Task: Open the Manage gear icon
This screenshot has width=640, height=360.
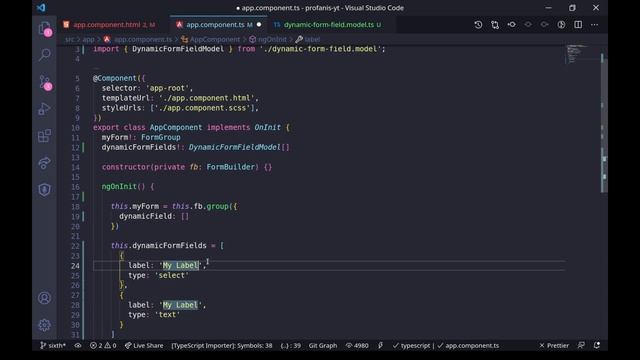Action: pos(44,325)
